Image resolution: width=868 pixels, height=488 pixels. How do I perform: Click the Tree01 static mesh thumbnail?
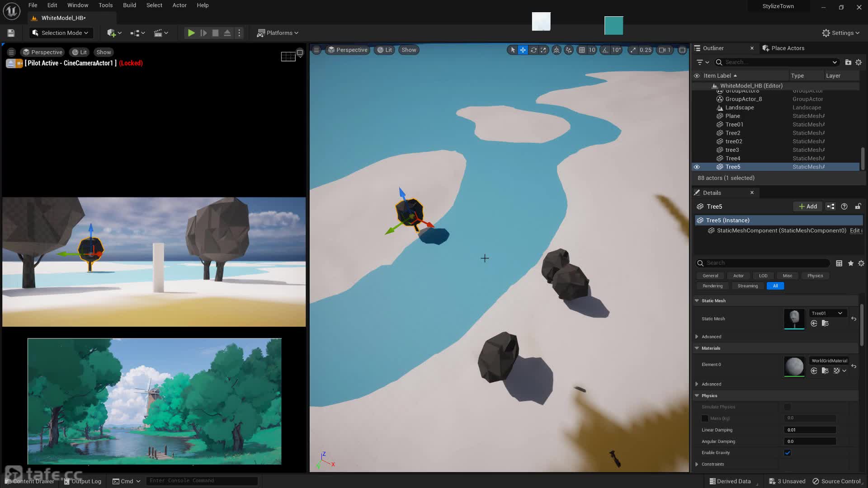(794, 319)
